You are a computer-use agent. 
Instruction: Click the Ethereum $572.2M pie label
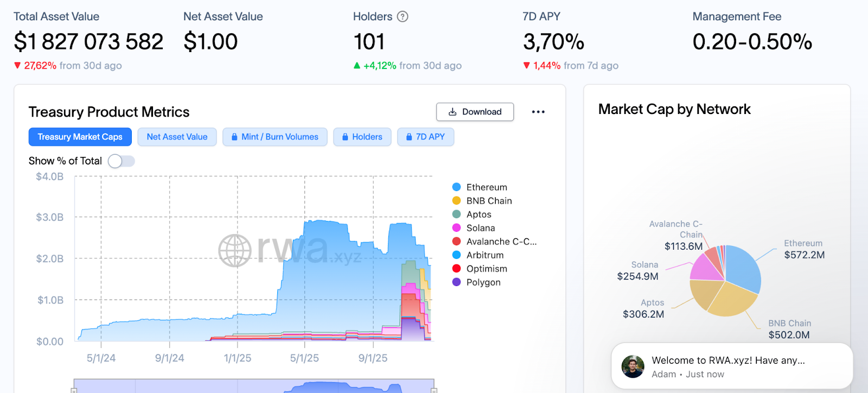point(804,249)
